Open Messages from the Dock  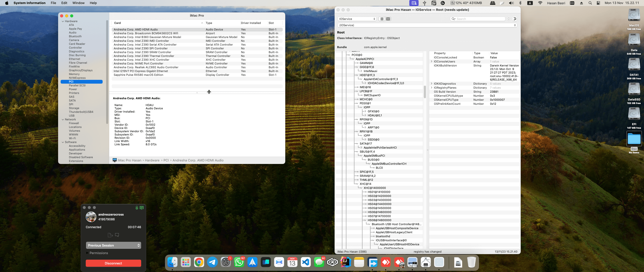319,262
